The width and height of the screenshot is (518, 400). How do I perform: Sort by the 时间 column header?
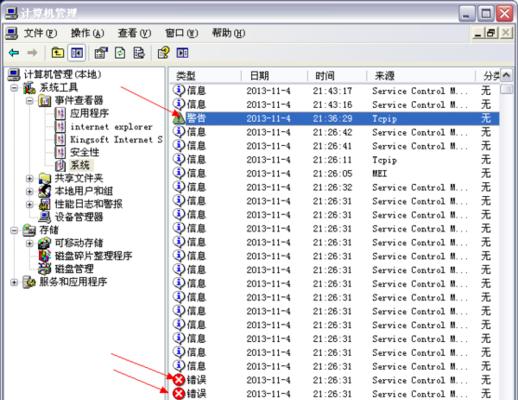coord(337,76)
